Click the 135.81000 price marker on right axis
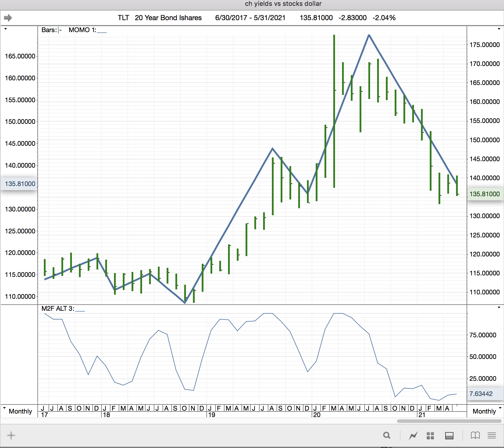Screen dimensions: 504x448 (x=484, y=194)
